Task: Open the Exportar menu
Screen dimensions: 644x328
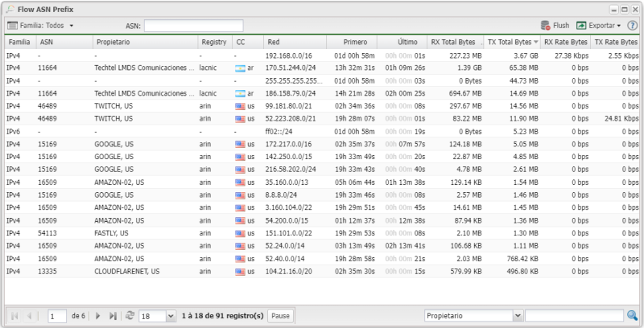Action: pyautogui.click(x=598, y=26)
